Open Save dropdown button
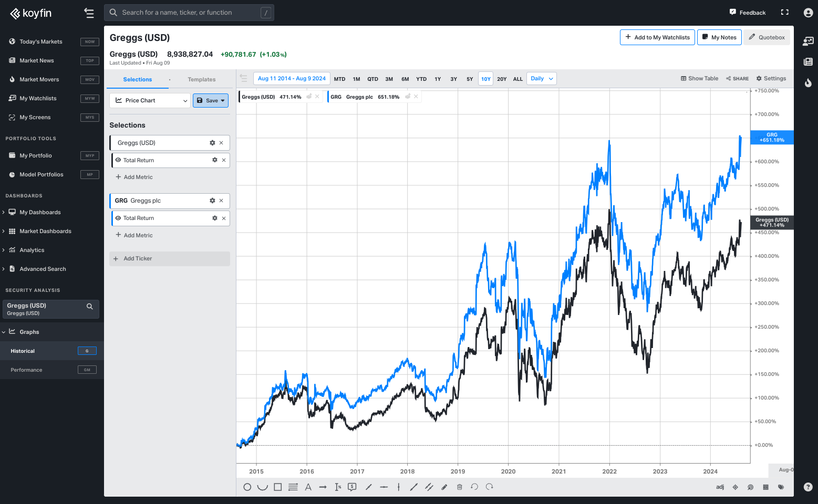The height and width of the screenshot is (504, 818). (x=211, y=100)
